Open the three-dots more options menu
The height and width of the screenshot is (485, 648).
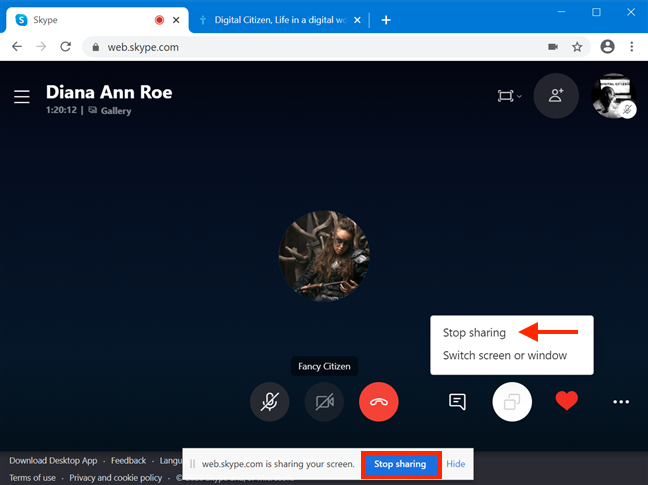pyautogui.click(x=621, y=402)
